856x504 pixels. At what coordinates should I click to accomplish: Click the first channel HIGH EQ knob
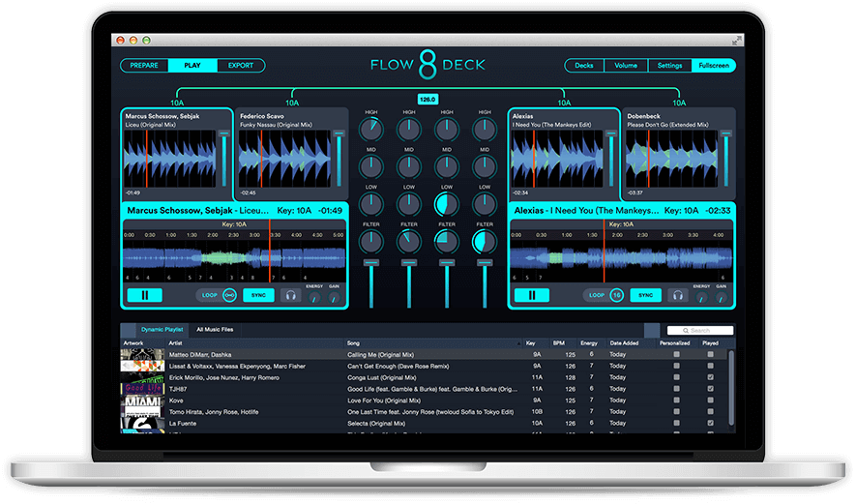[x=371, y=129]
